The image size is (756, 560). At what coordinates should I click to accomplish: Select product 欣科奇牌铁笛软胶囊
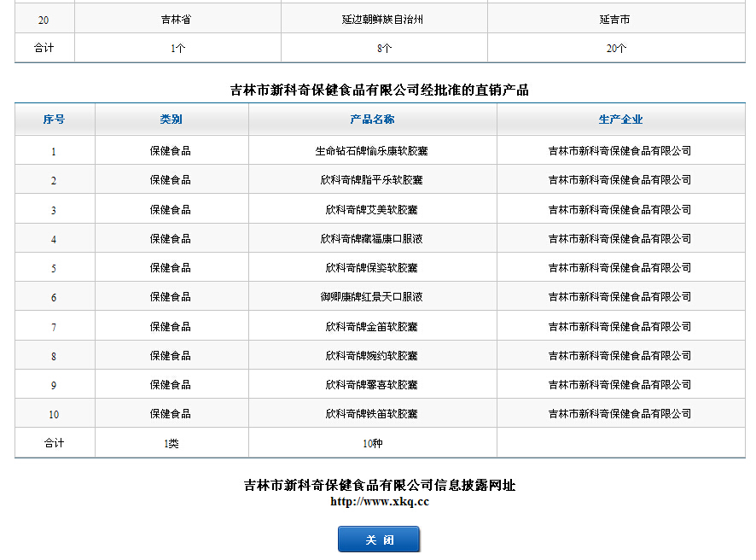pos(372,413)
